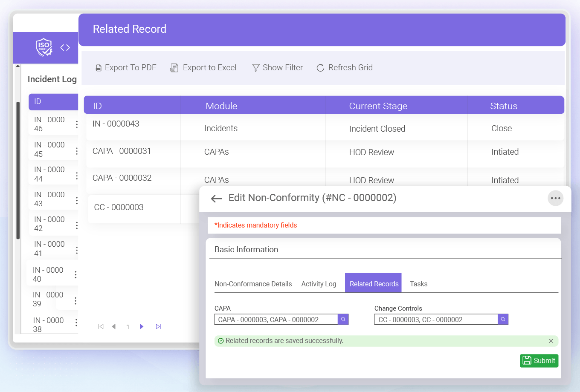580x392 pixels.
Task: Switch to Activity Log tab
Action: click(319, 284)
